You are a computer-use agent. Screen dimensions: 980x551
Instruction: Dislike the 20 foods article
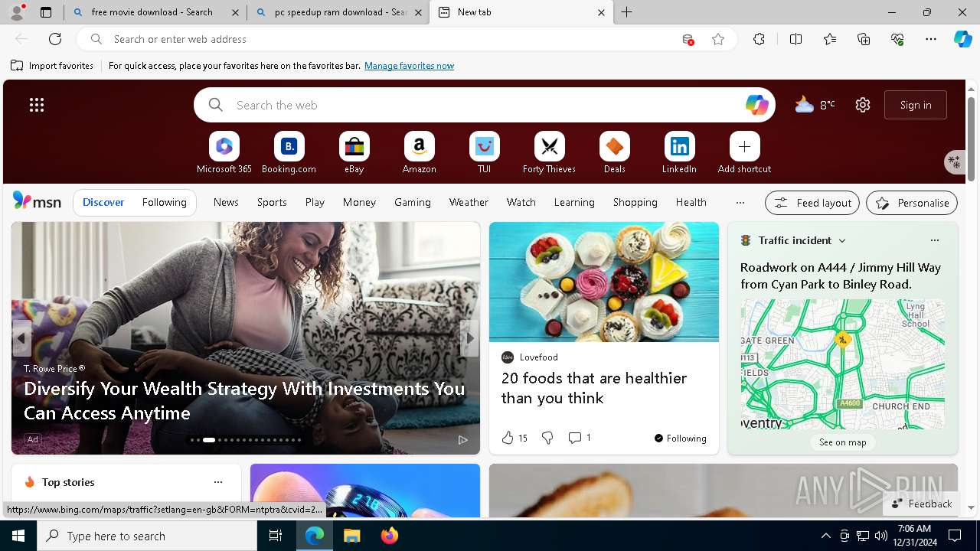tap(547, 438)
